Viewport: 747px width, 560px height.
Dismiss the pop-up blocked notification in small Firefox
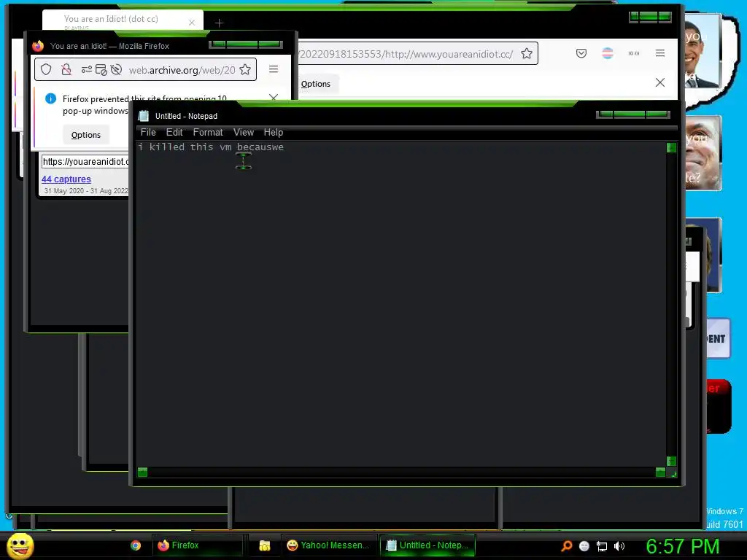(274, 97)
